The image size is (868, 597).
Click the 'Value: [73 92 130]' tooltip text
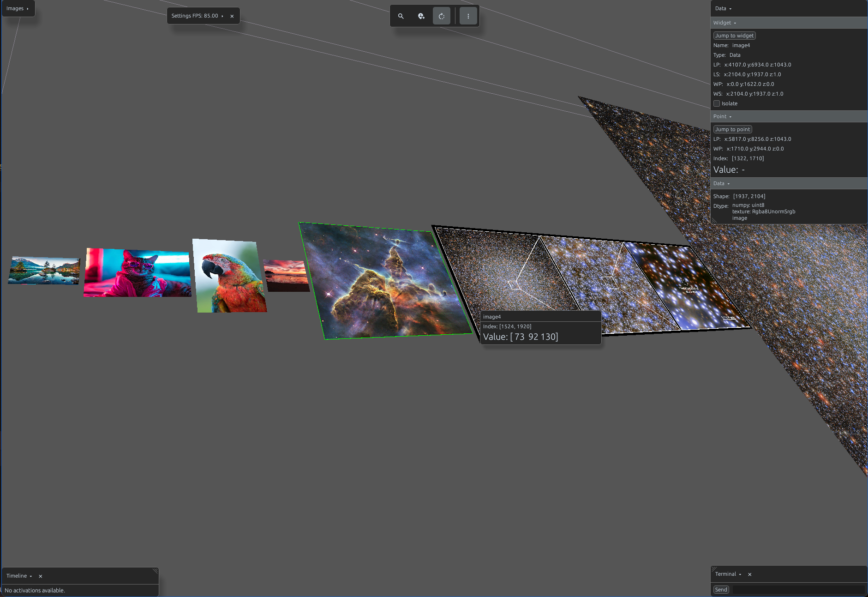tap(521, 337)
